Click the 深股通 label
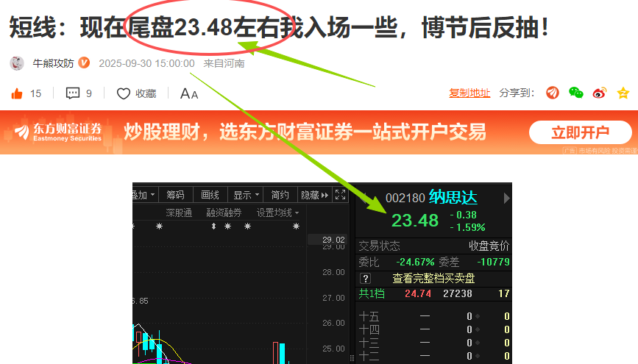Image resolution: width=638 pixels, height=364 pixels. click(179, 213)
